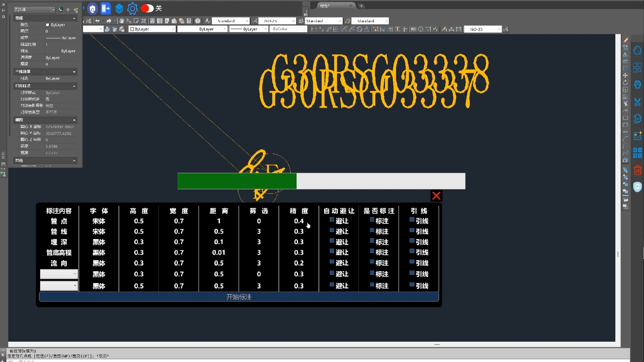Click the blue calculator icon
This screenshot has height=362, width=644.
click(638, 153)
